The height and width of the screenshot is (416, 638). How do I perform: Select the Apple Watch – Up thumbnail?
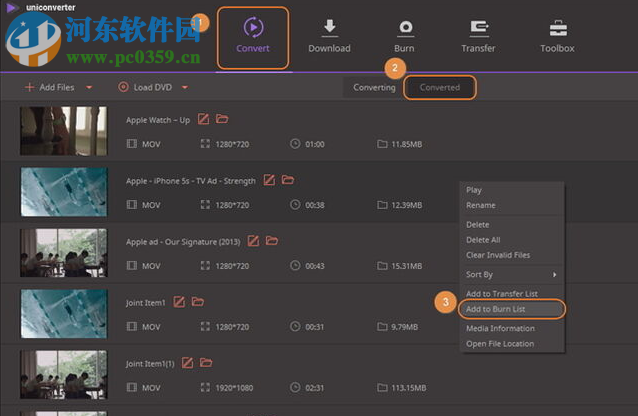coord(64,131)
